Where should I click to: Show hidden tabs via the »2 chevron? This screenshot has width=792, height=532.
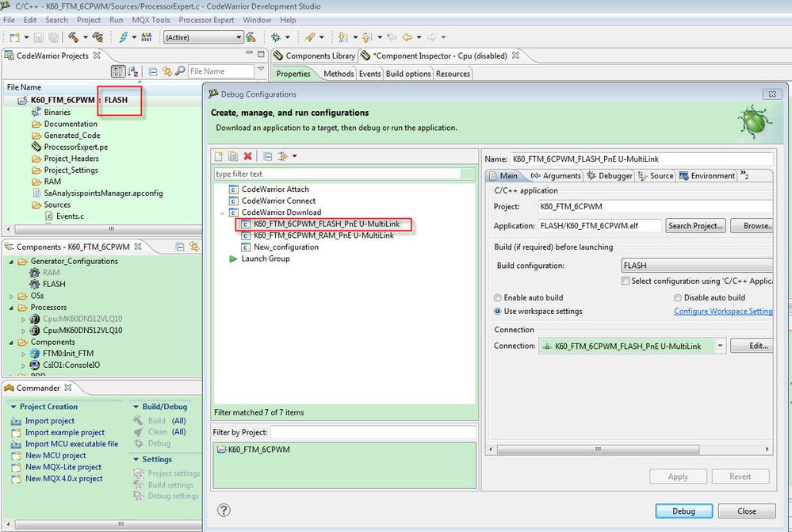click(x=744, y=174)
